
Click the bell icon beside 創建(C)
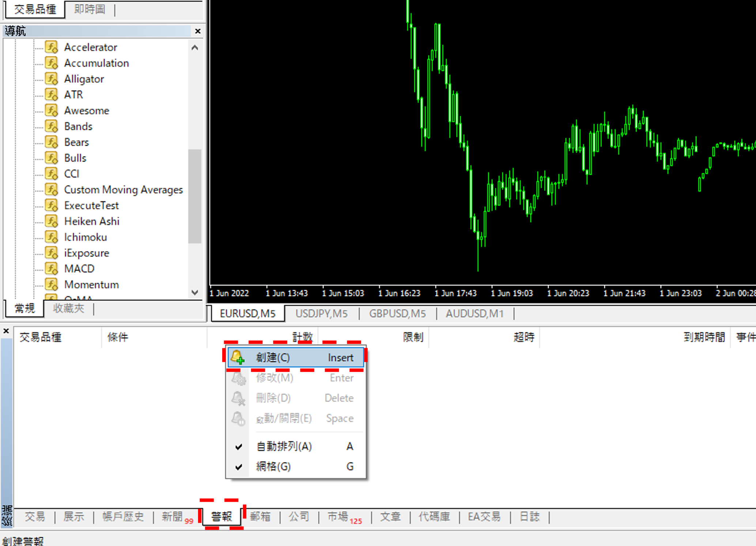point(238,357)
